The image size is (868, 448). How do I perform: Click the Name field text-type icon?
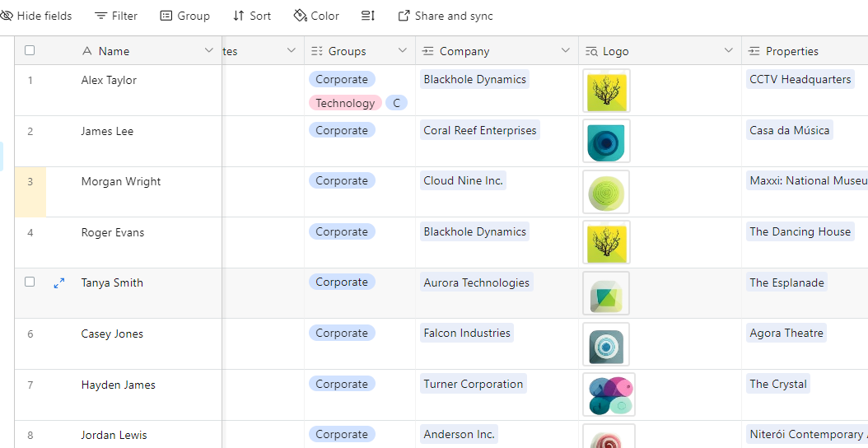(x=86, y=51)
